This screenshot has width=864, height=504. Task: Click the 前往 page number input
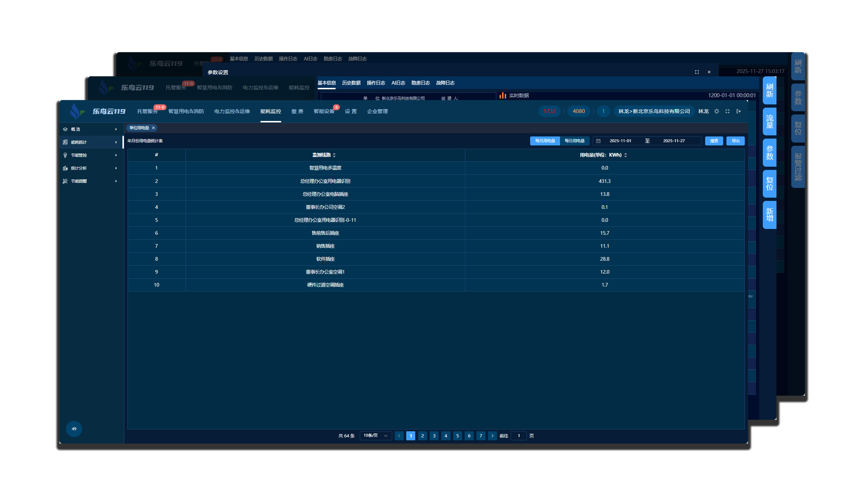(x=519, y=436)
